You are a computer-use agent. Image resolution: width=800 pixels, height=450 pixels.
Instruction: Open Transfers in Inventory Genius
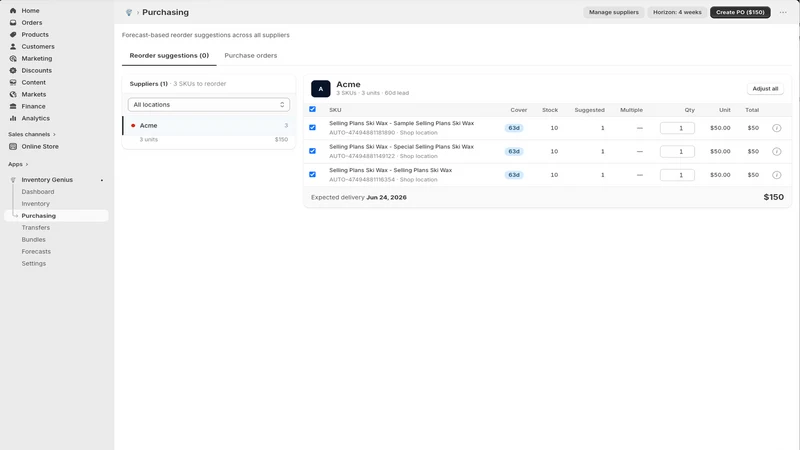point(36,228)
